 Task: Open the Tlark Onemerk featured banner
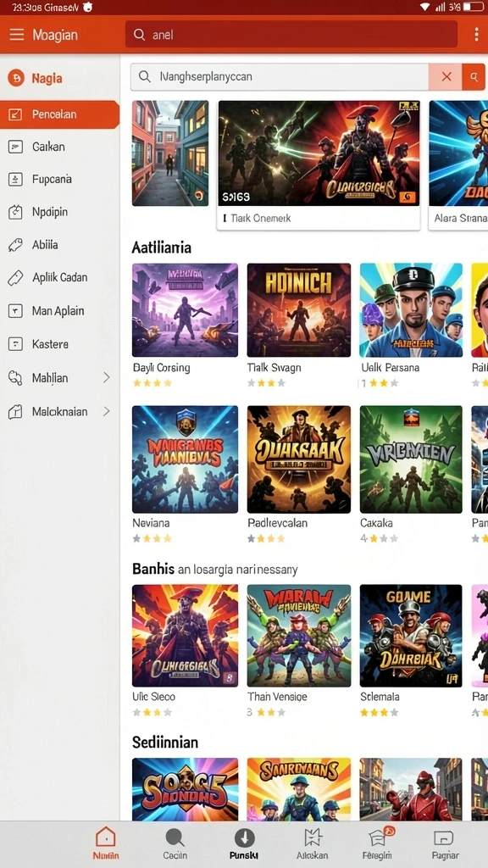click(319, 164)
